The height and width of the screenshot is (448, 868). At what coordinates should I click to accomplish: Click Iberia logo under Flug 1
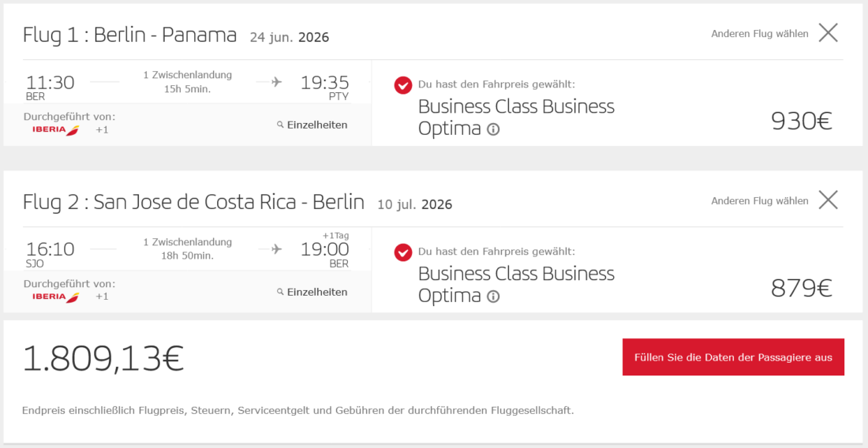coord(55,129)
